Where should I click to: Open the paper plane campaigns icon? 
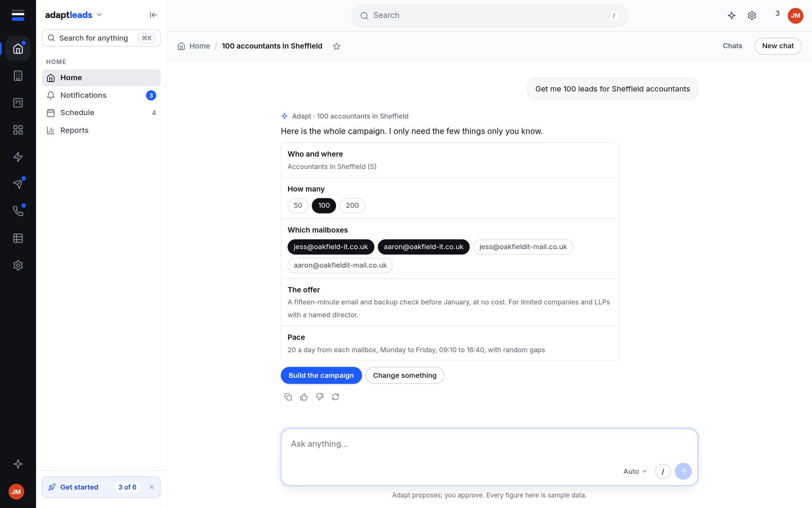coord(18,184)
